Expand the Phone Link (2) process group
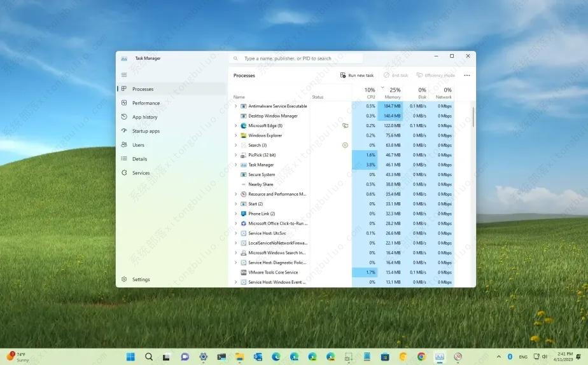Image resolution: width=588 pixels, height=365 pixels. 236,214
